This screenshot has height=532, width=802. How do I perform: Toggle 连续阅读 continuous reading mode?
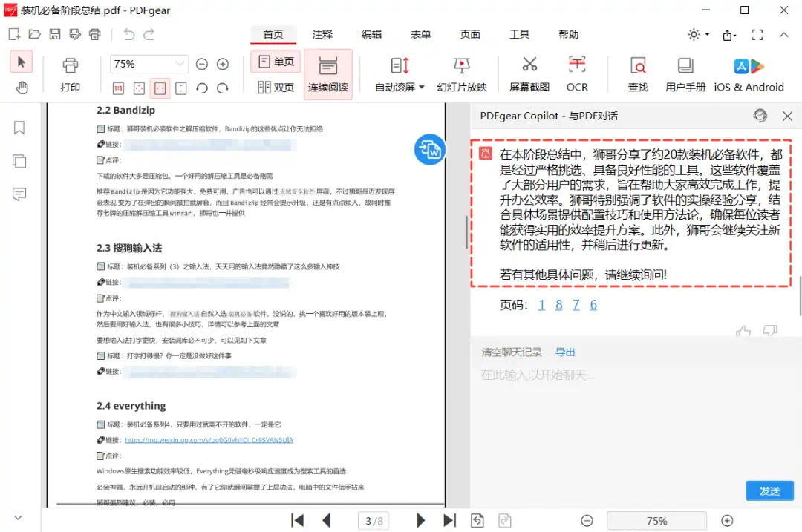click(328, 75)
